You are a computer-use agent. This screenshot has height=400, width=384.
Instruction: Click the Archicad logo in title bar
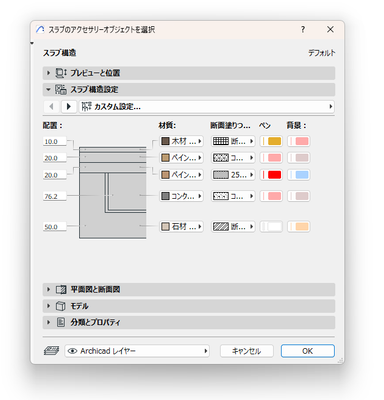(x=40, y=30)
